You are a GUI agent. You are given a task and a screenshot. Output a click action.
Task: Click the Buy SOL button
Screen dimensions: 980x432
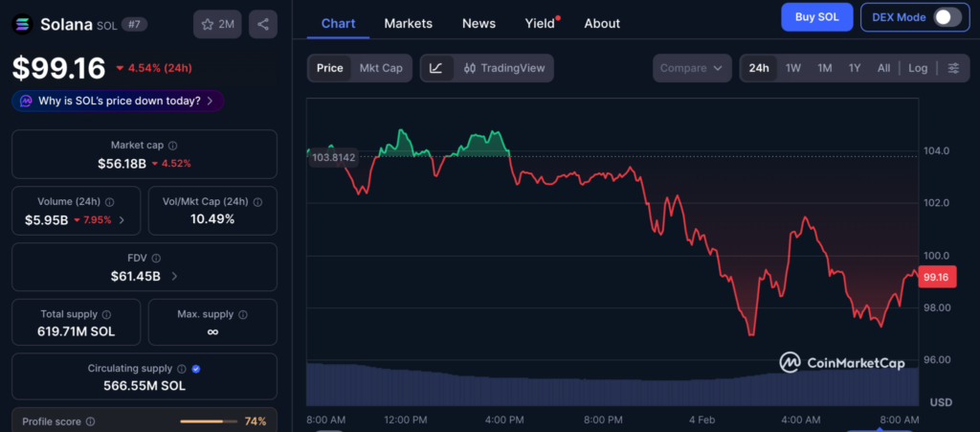click(816, 17)
